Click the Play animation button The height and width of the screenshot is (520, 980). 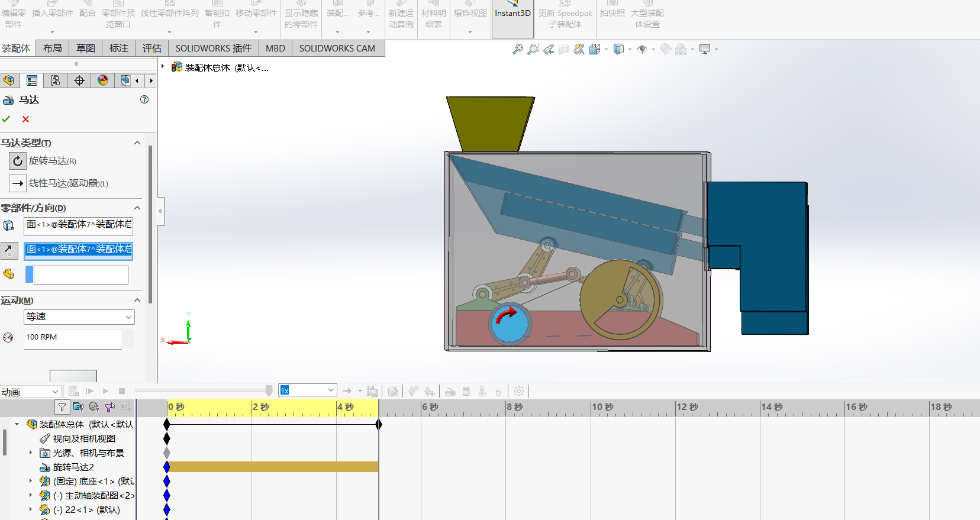pos(105,391)
